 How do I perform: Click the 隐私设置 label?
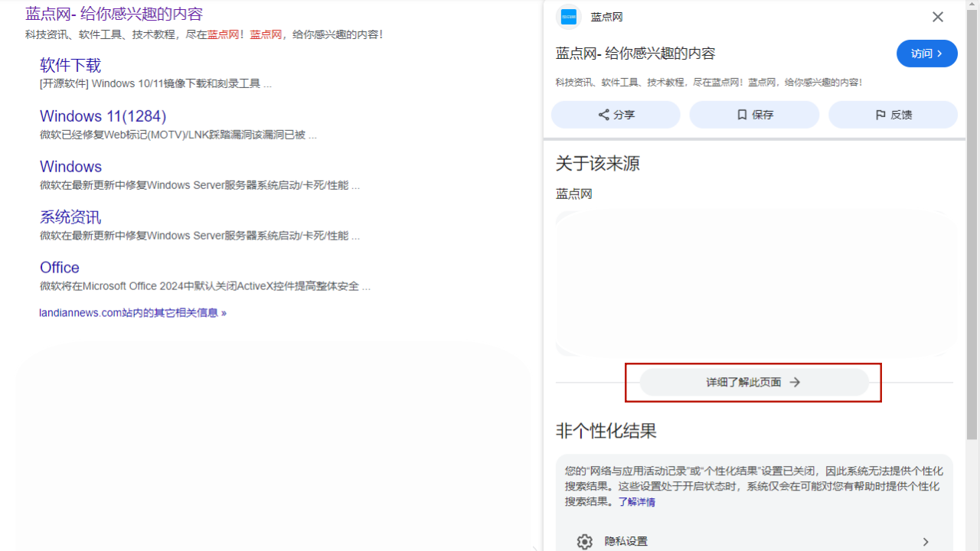626,541
